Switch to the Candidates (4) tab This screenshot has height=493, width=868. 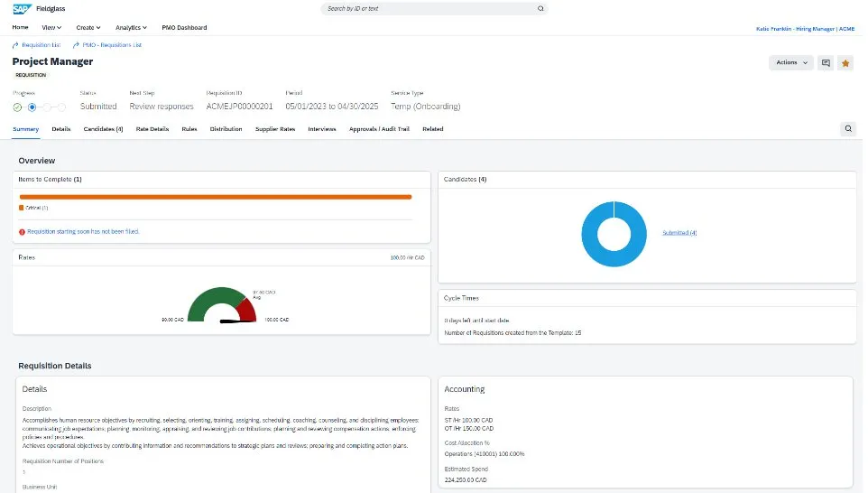[103, 129]
